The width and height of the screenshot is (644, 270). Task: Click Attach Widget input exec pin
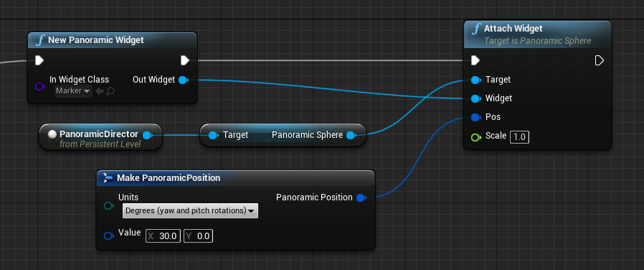(x=475, y=61)
